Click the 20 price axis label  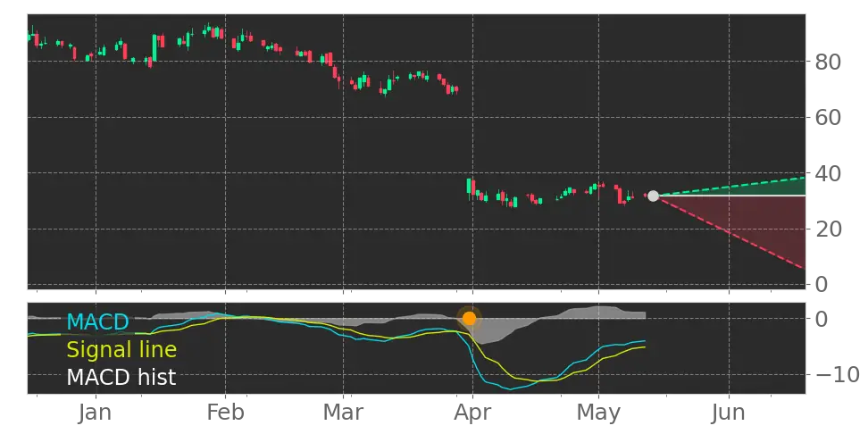coord(828,230)
